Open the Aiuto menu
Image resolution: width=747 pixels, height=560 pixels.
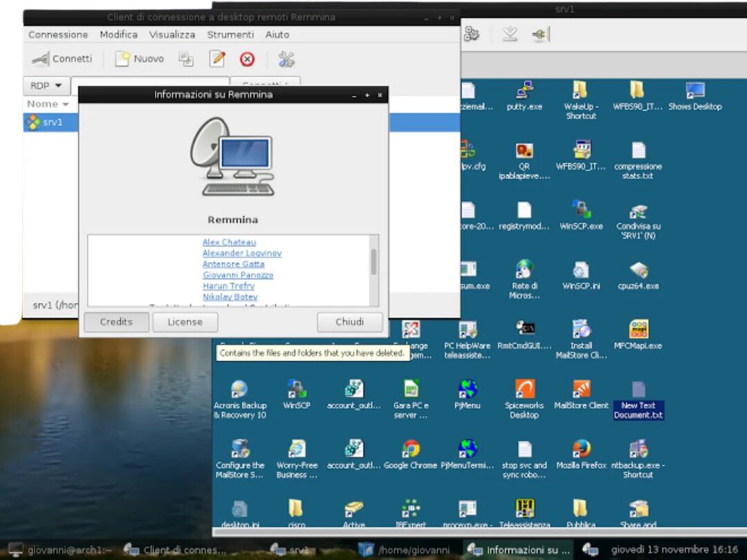point(277,35)
